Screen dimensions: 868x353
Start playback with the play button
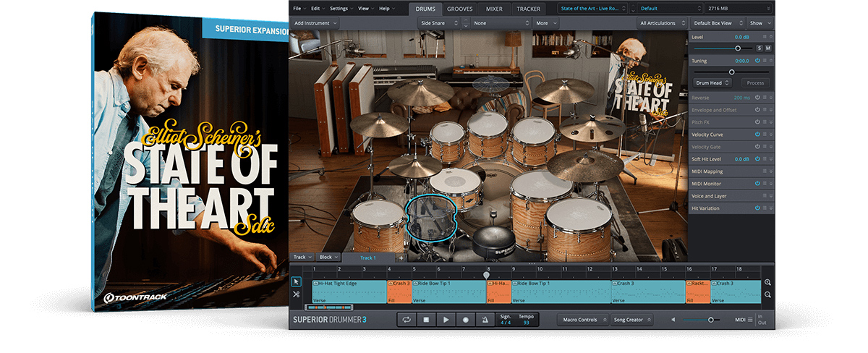click(x=446, y=319)
